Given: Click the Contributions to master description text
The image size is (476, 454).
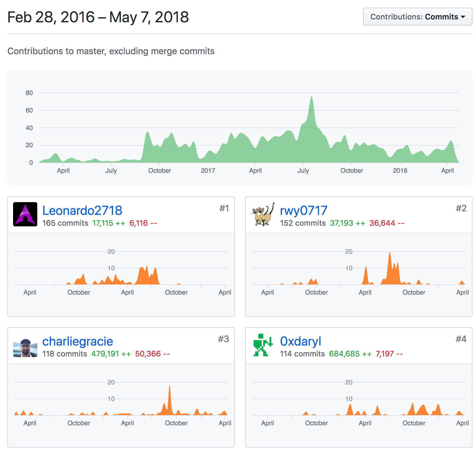Looking at the screenshot, I should click(x=111, y=51).
